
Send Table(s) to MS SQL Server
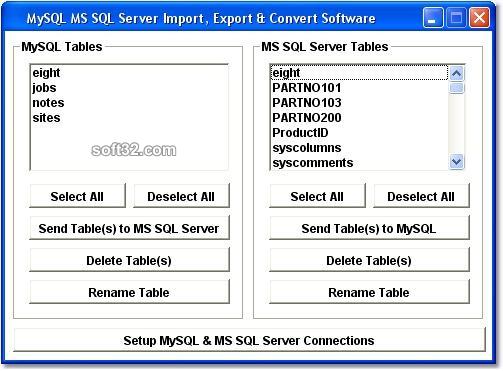(129, 228)
